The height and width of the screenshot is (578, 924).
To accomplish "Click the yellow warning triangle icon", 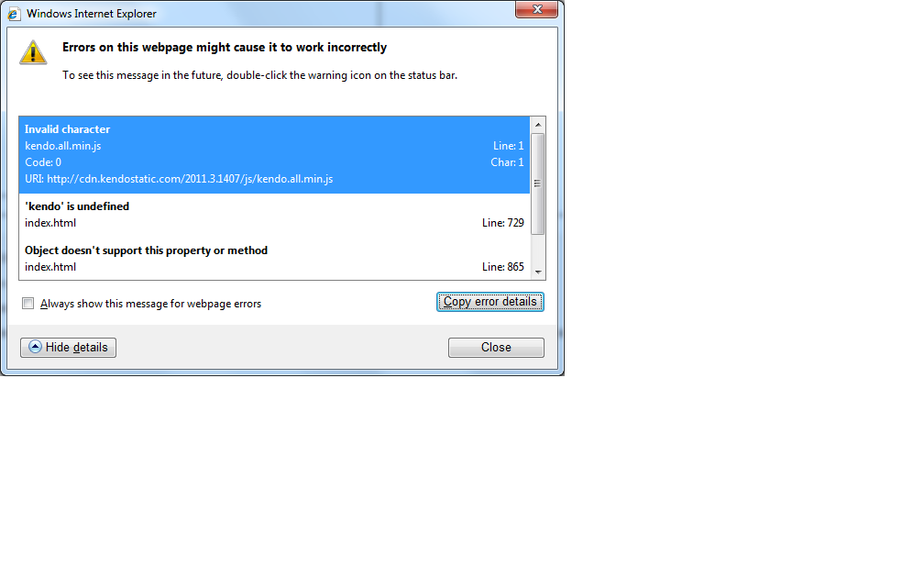I will click(33, 52).
